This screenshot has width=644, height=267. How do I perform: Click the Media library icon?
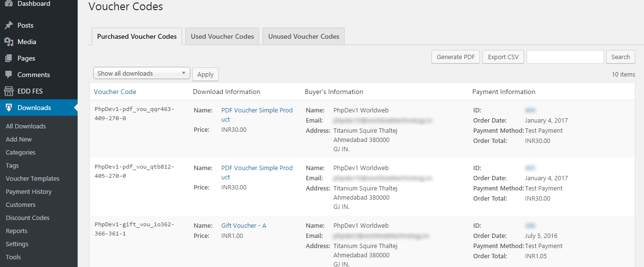[9, 42]
